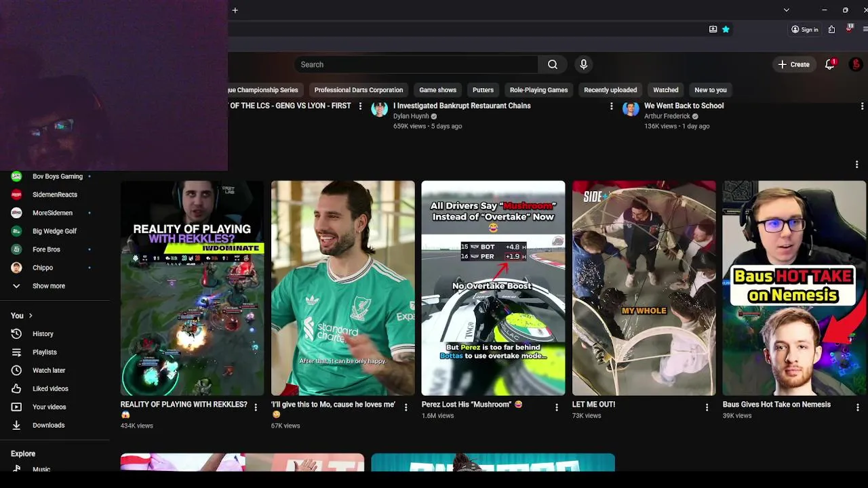Open the LET ME OUT! short thumbnail
The width and height of the screenshot is (868, 488).
click(x=644, y=288)
